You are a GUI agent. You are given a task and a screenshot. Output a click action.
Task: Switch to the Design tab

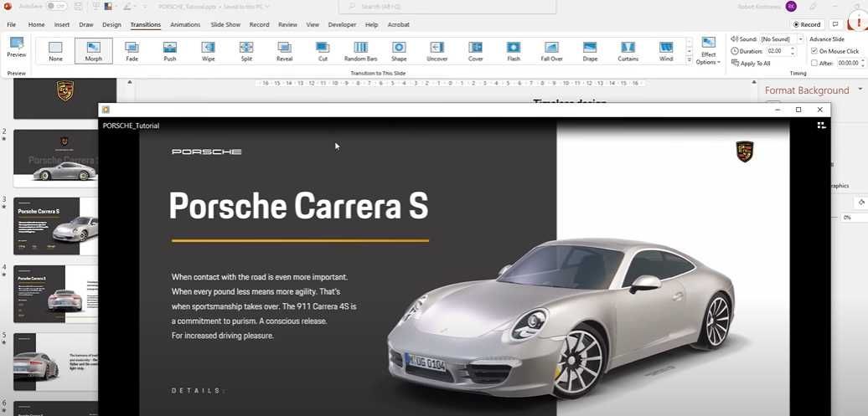tap(111, 24)
